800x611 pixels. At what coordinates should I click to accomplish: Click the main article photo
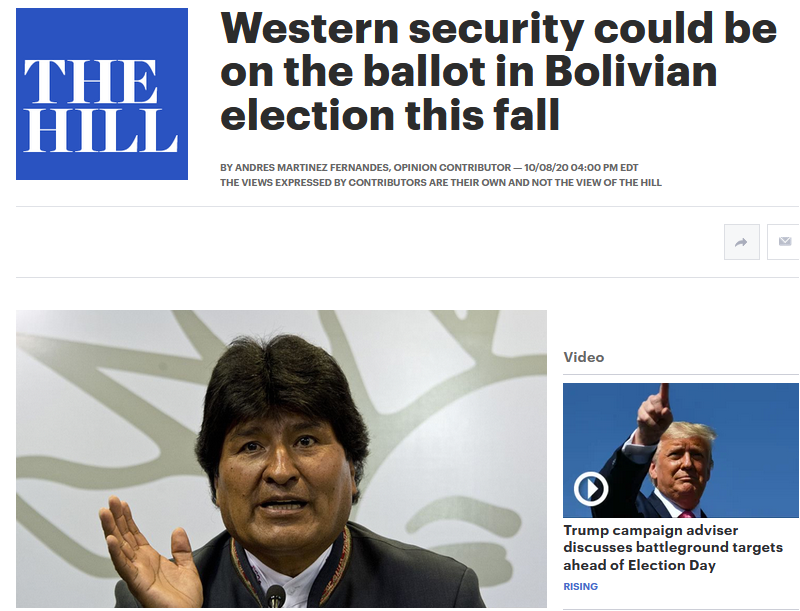(x=281, y=459)
